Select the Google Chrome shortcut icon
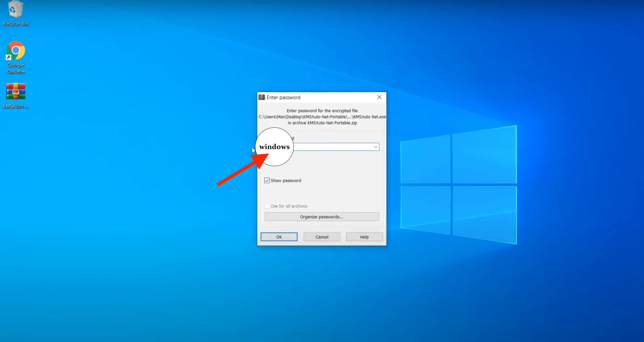This screenshot has height=342, width=644. [15, 50]
